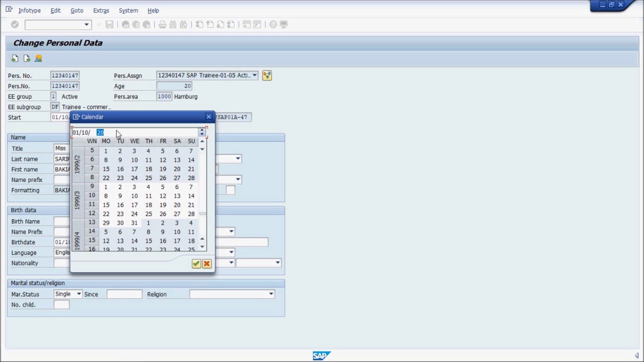Open the System menu
This screenshot has height=362, width=644.
(x=128, y=10)
